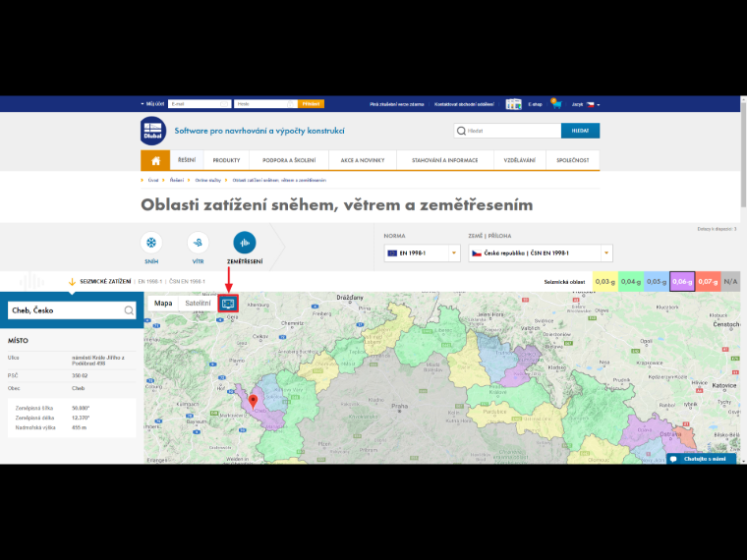Open Kontaktovat obchodní oddělení link
Image resolution: width=747 pixels, height=560 pixels.
point(464,104)
